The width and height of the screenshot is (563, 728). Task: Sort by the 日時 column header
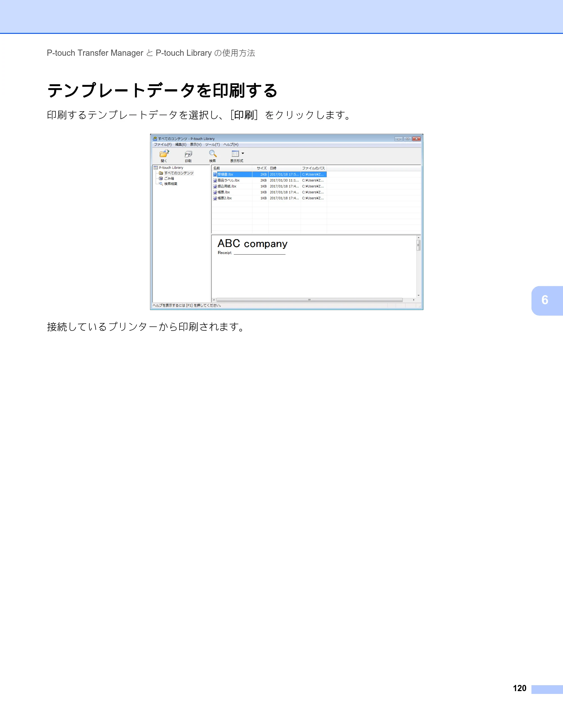pyautogui.click(x=285, y=168)
